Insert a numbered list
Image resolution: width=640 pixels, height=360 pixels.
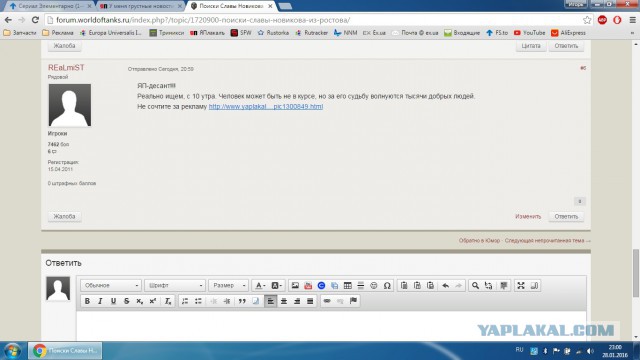(x=185, y=301)
